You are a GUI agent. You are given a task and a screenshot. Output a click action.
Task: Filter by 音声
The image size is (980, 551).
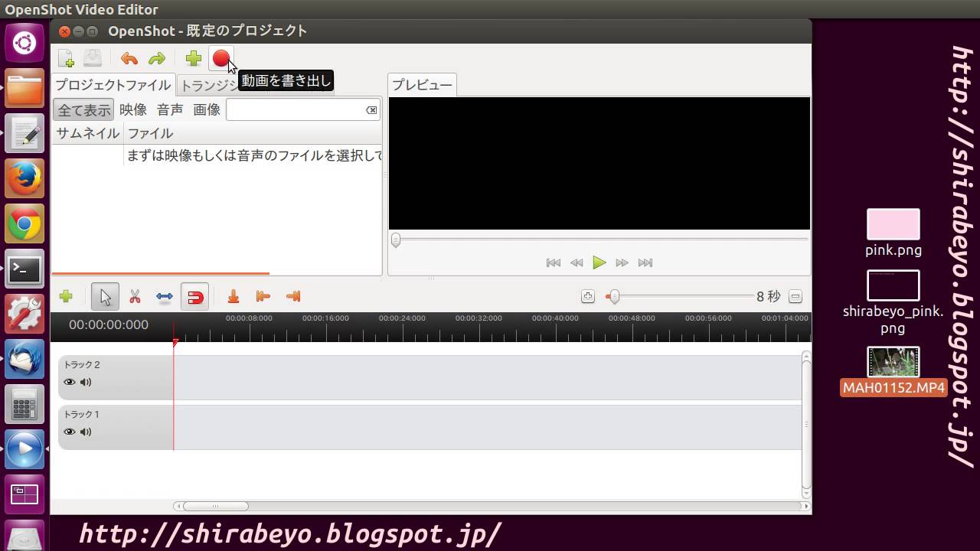click(170, 109)
